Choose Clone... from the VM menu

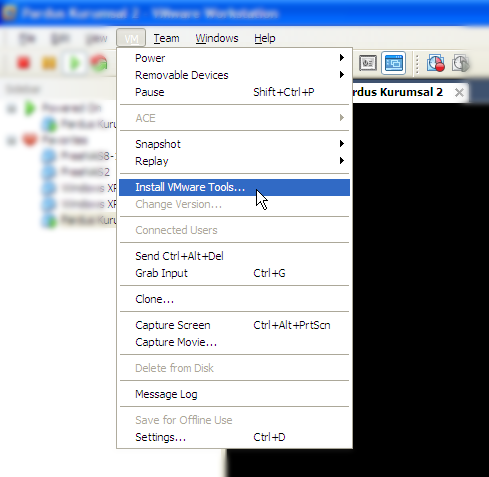click(x=234, y=299)
